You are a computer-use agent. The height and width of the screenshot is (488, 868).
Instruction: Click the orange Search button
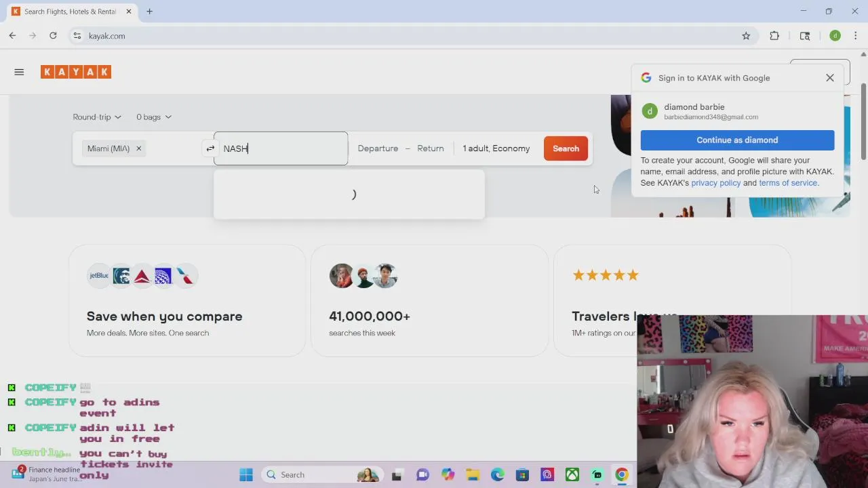pos(566,148)
